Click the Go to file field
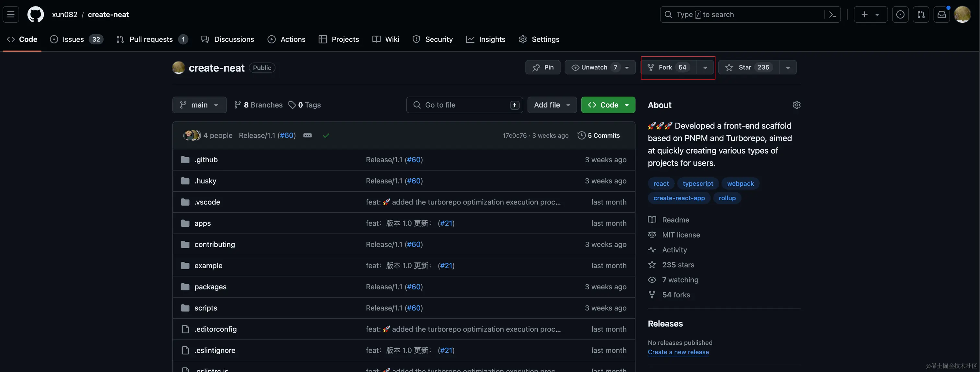This screenshot has width=980, height=372. tap(464, 105)
